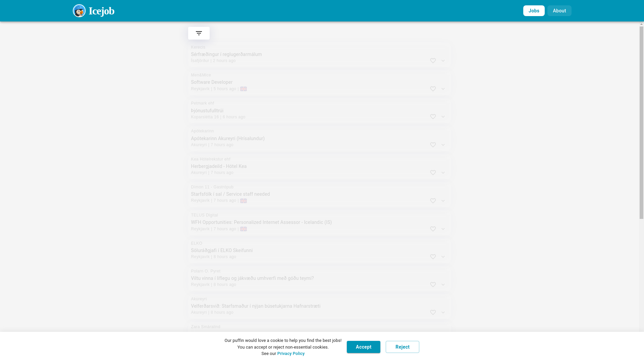Screen dimensions: 644x362
Task: Expand the Kerecis job details chevron
Action: [443, 61]
